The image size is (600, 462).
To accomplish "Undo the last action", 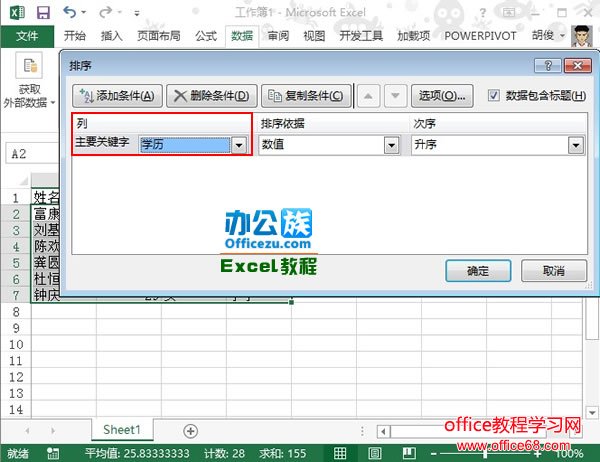I will 70,12.
